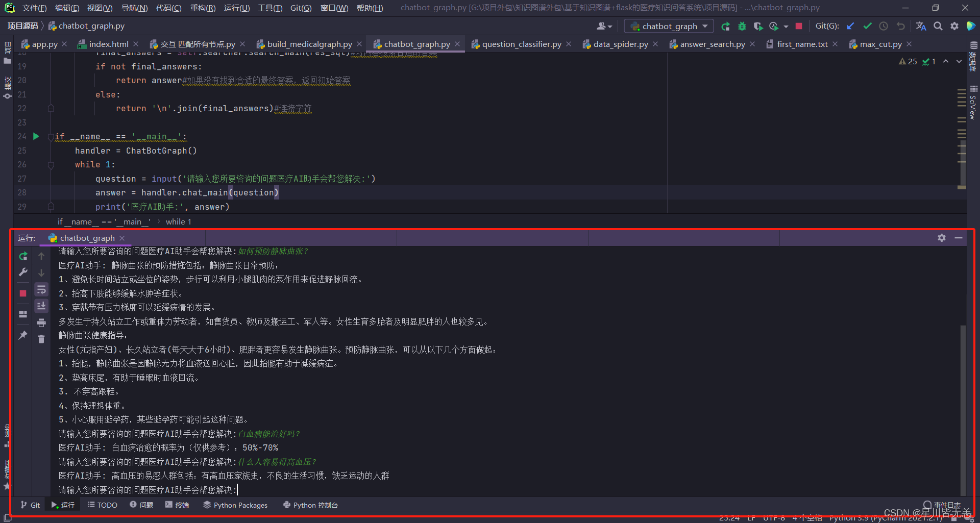Switch to the answer_search.py editor tab
This screenshot has width=980, height=523.
pyautogui.click(x=713, y=44)
